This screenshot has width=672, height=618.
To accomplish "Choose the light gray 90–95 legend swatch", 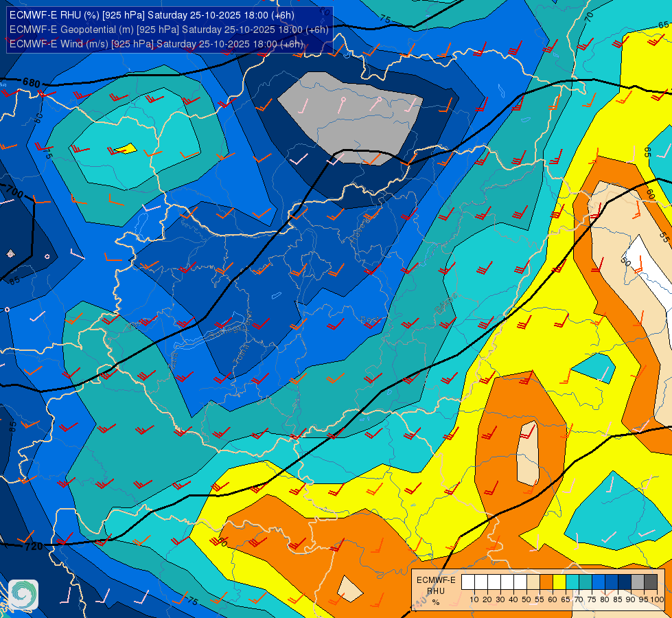I will pos(637,582).
